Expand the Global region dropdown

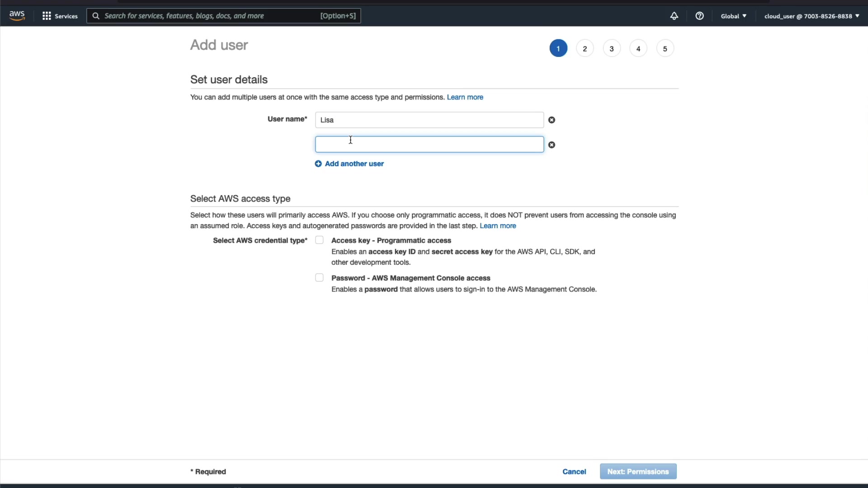(x=733, y=16)
